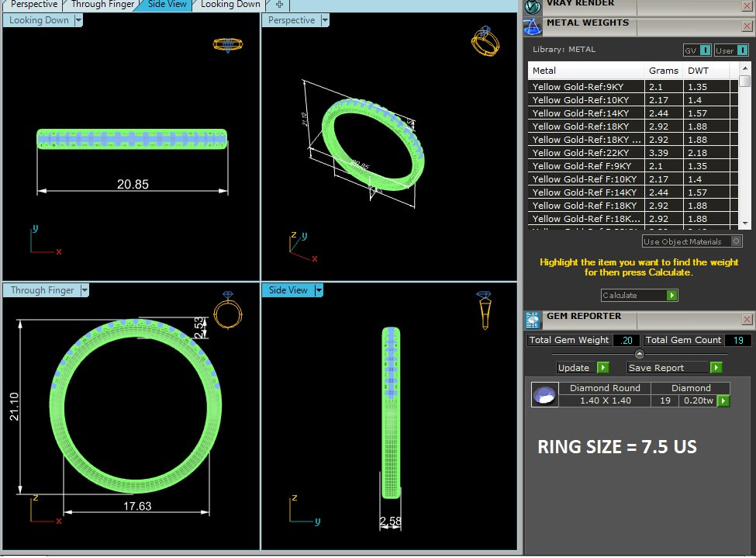Image resolution: width=756 pixels, height=558 pixels.
Task: Click the Gem Reporter slider handle
Action: pos(640,354)
